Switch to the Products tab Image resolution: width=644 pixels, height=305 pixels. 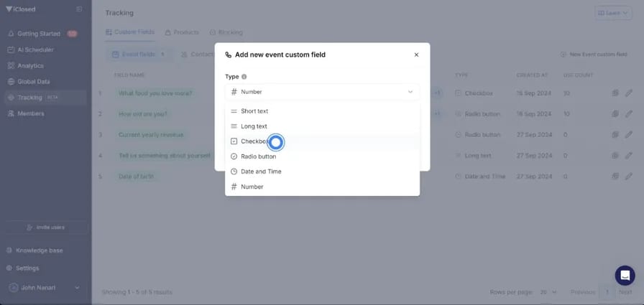click(182, 32)
